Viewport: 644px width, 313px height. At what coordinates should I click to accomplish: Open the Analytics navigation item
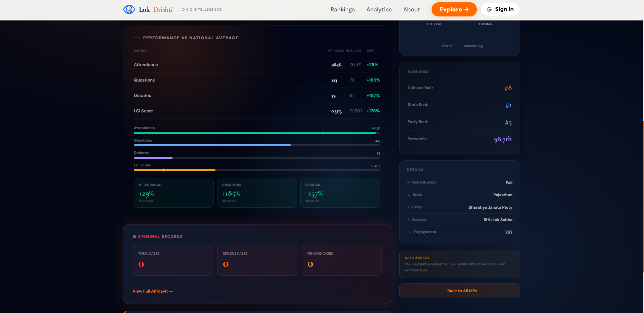[379, 9]
